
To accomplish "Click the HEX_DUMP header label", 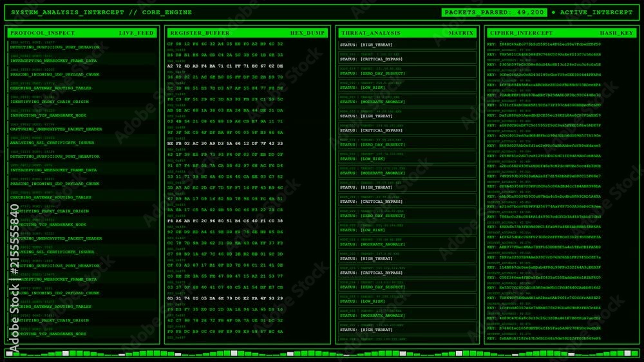I will [x=307, y=33].
